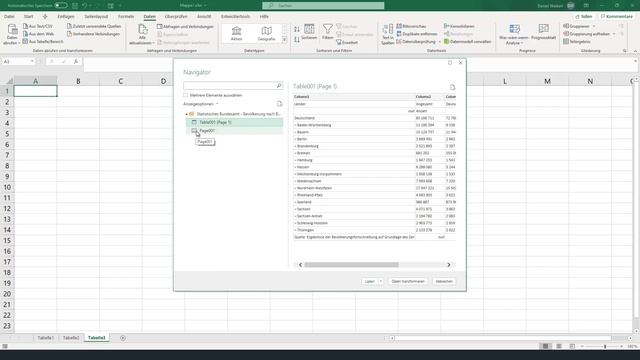Click the preview scroll right arrow

point(449,265)
